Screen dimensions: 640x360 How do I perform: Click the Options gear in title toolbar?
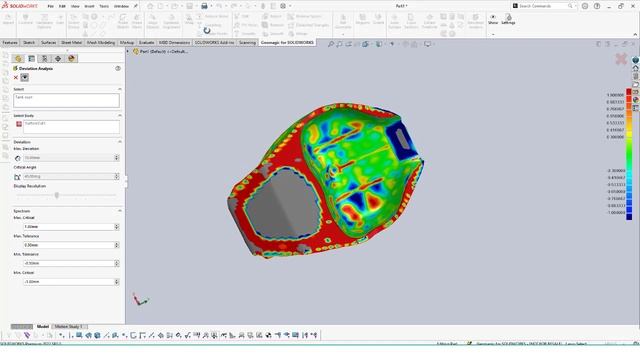283,6
